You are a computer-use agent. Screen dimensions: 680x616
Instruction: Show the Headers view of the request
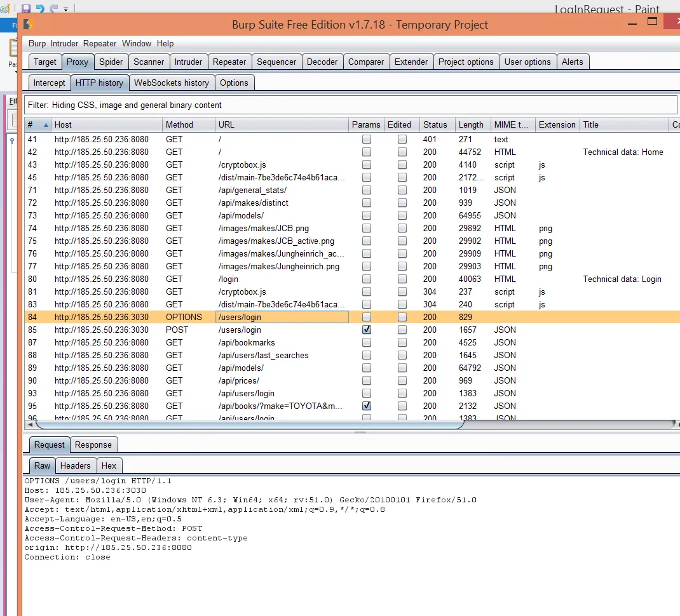tap(76, 465)
